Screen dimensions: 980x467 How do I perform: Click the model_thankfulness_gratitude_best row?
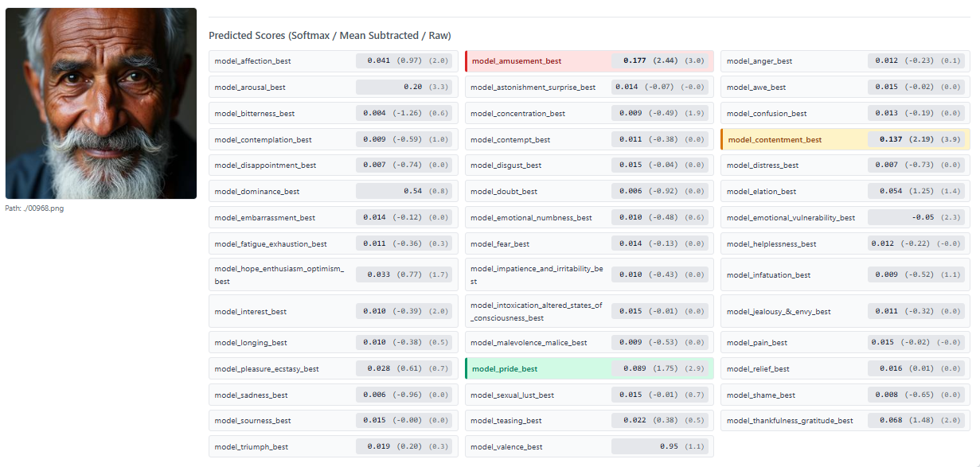[845, 421]
